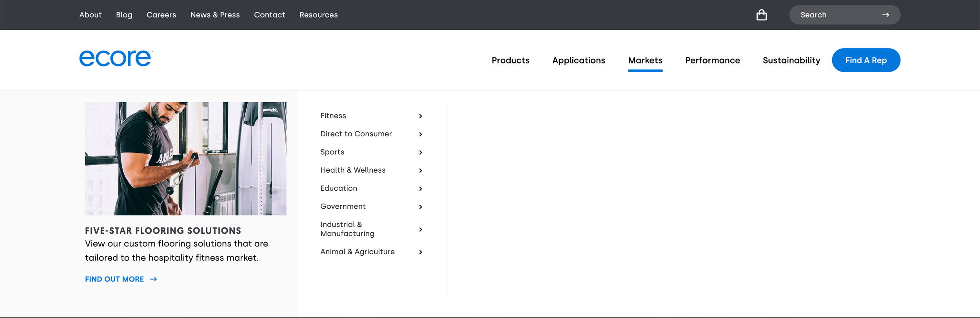Expand Direct to Consumer chevron

(420, 134)
